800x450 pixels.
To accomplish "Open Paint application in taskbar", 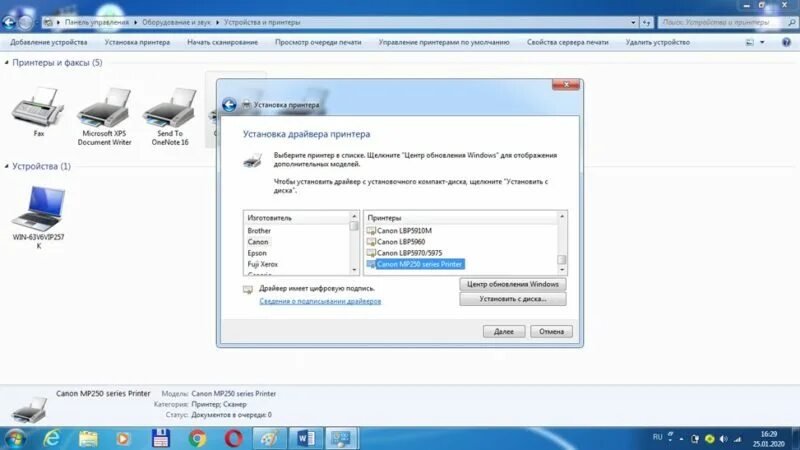I will click(269, 438).
